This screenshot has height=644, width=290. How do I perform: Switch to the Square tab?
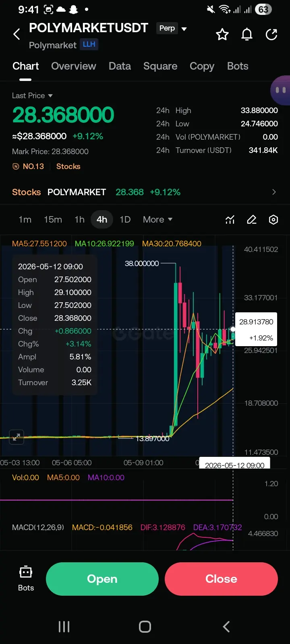pyautogui.click(x=160, y=66)
